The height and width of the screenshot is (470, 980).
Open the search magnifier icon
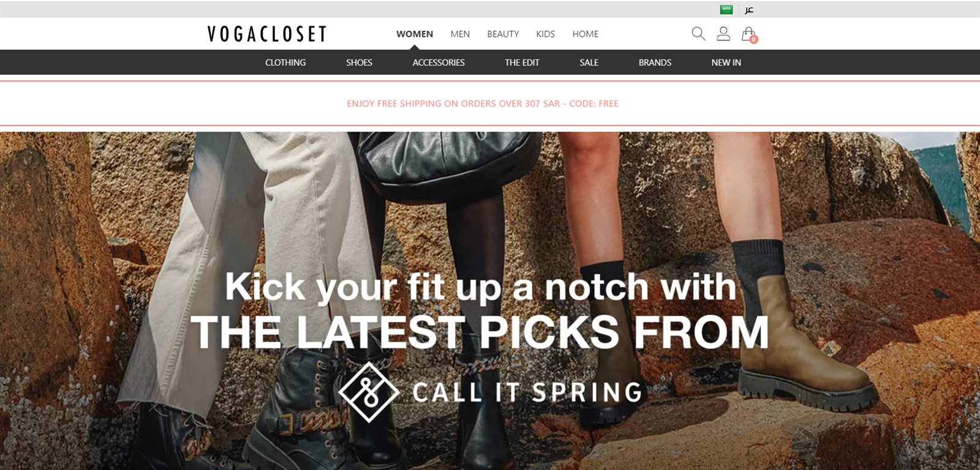pyautogui.click(x=698, y=34)
